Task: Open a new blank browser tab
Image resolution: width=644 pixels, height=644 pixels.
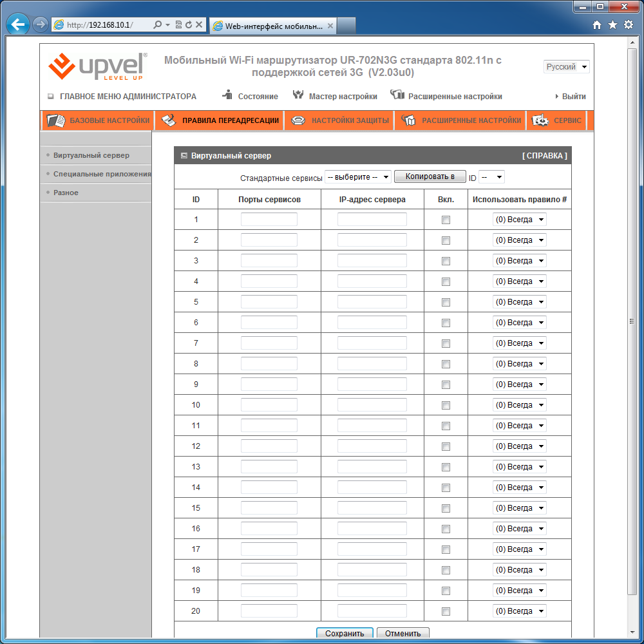Action: point(346,26)
